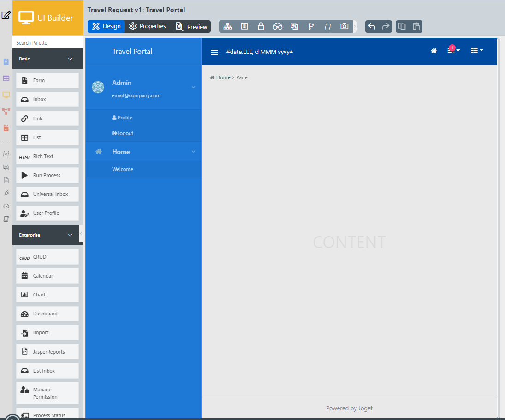Viewport: 505px width, 420px height.
Task: Click the Powered by Joget footer text
Action: click(x=349, y=408)
